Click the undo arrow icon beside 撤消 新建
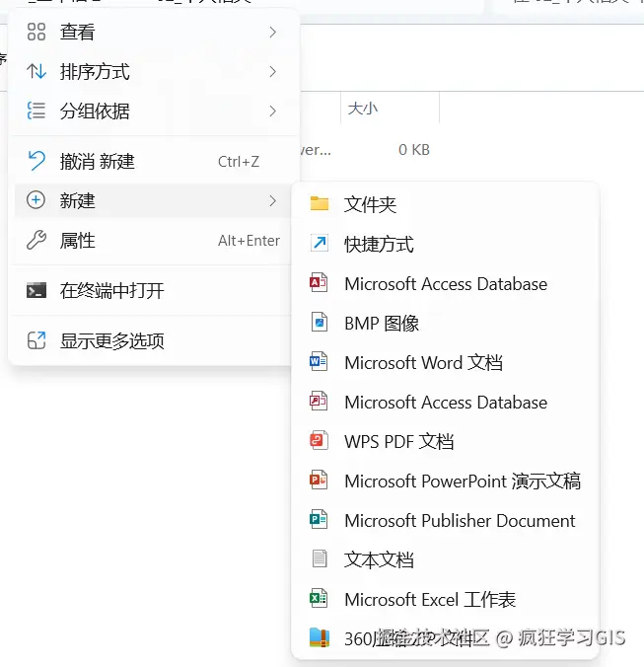Screen dimensions: 644x667 point(36,161)
